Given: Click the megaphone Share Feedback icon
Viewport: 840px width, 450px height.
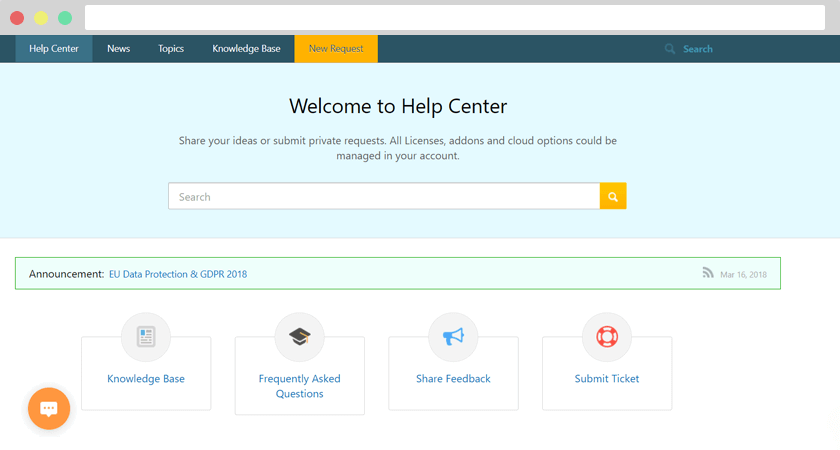Looking at the screenshot, I should tap(453, 337).
